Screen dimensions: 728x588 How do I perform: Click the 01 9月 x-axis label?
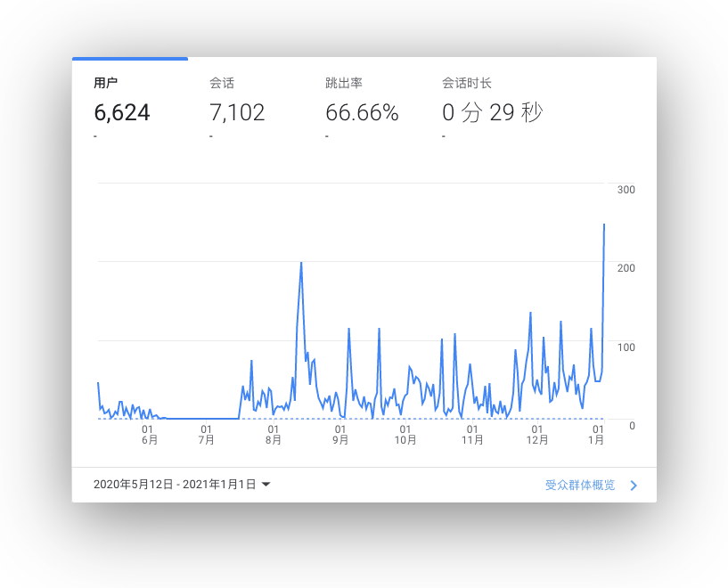point(340,434)
